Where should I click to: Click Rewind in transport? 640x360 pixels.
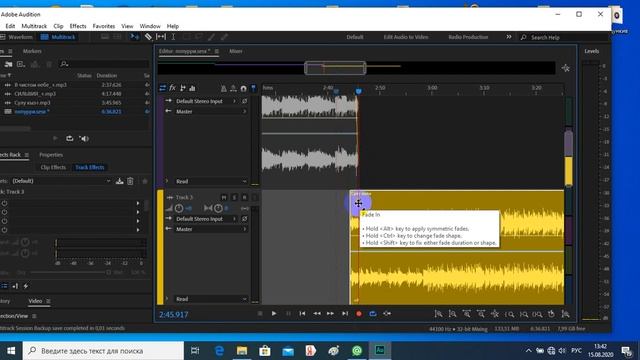point(317,313)
